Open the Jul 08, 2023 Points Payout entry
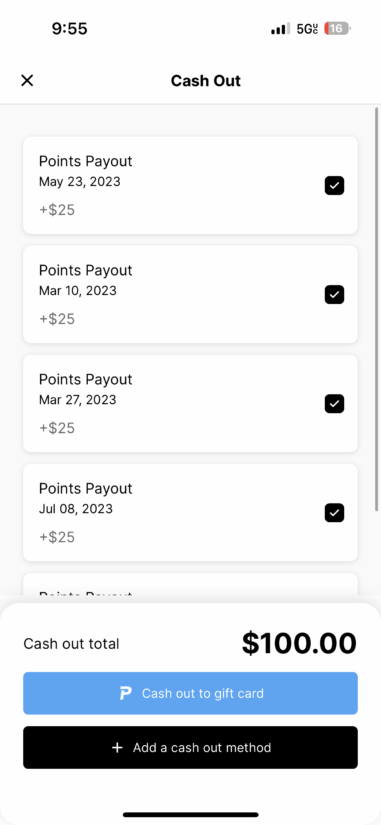Screen dimensions: 381x825 click(190, 512)
